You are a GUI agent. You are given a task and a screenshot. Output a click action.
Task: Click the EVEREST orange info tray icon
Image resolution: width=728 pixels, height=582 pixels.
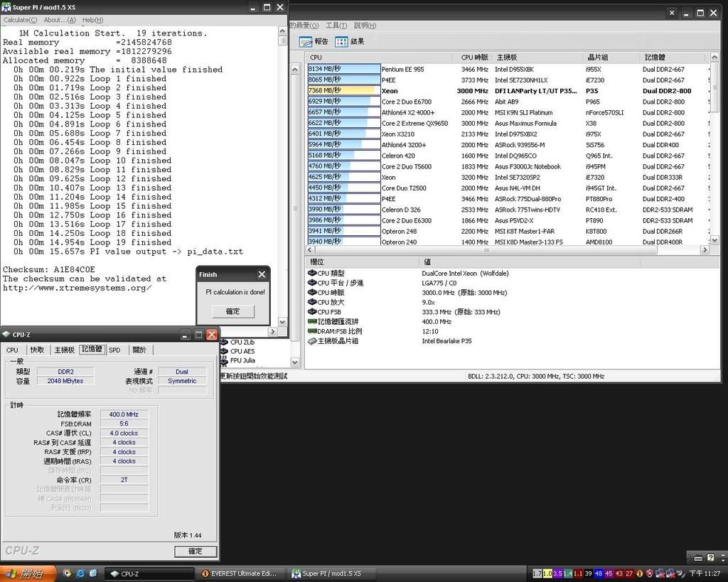tap(639, 573)
